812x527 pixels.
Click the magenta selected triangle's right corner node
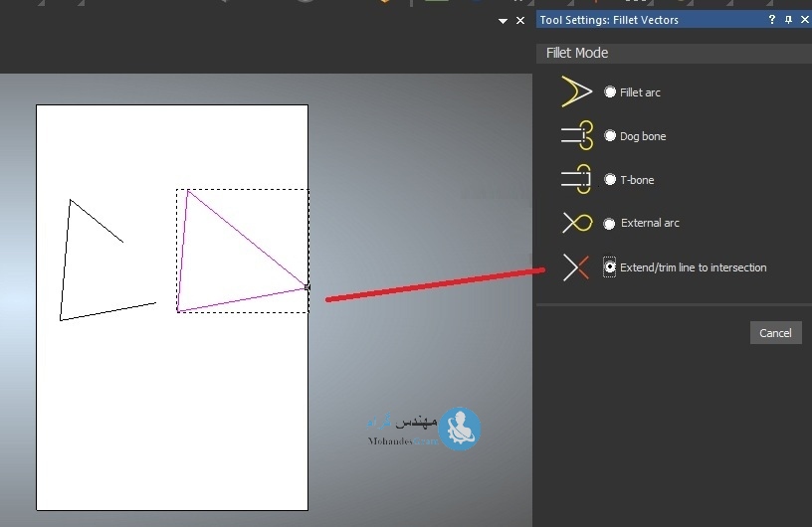(306, 287)
